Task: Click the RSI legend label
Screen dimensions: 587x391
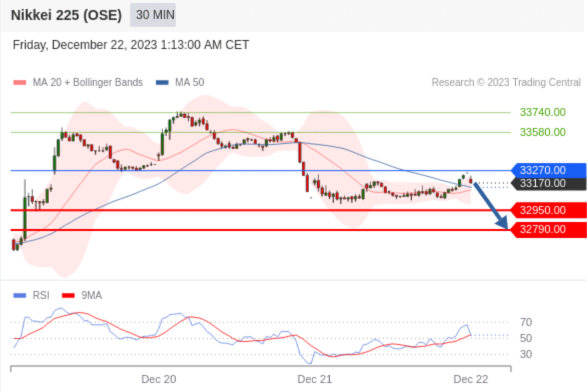Action: [41, 295]
